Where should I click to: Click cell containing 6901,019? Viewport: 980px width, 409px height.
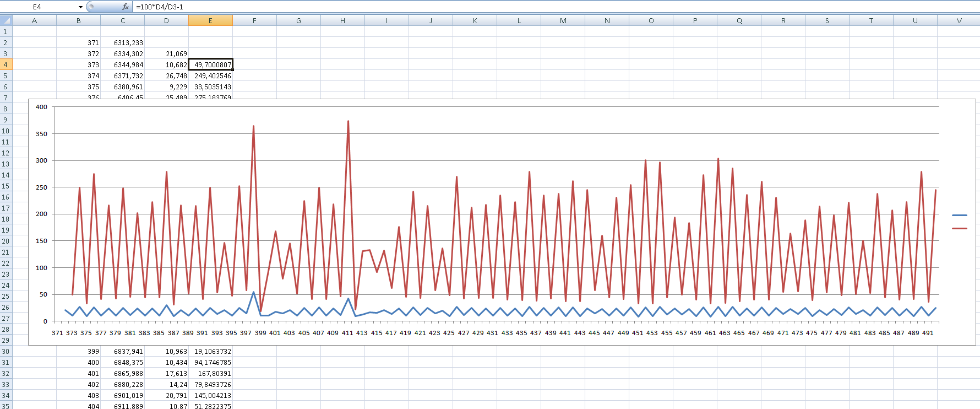(122, 395)
